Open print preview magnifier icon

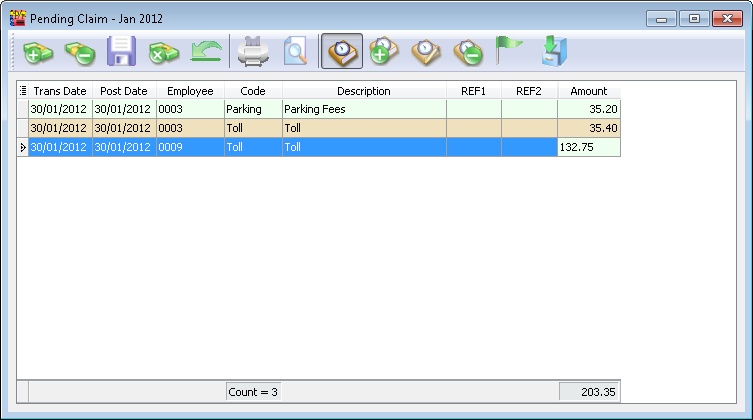pos(295,51)
